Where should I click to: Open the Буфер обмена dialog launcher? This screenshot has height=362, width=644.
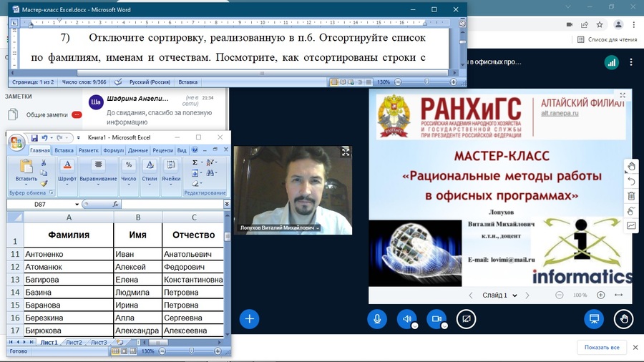52,192
